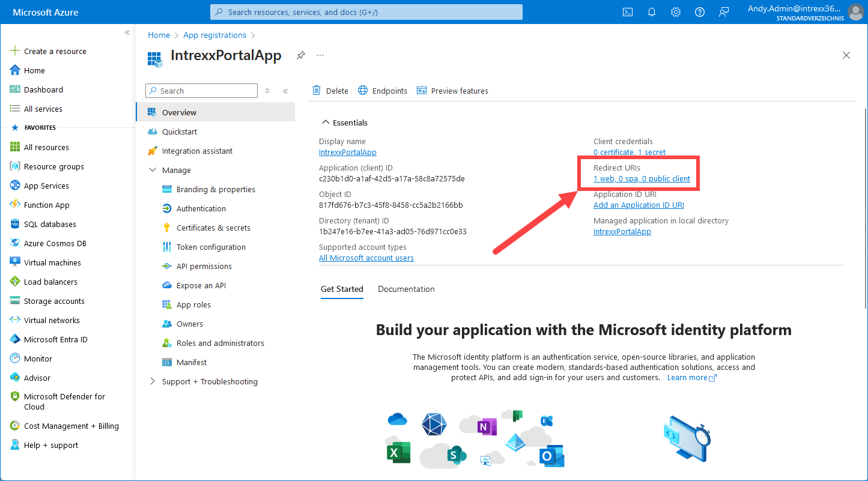Open portal settings gear icon
The image size is (868, 481).
pos(676,12)
